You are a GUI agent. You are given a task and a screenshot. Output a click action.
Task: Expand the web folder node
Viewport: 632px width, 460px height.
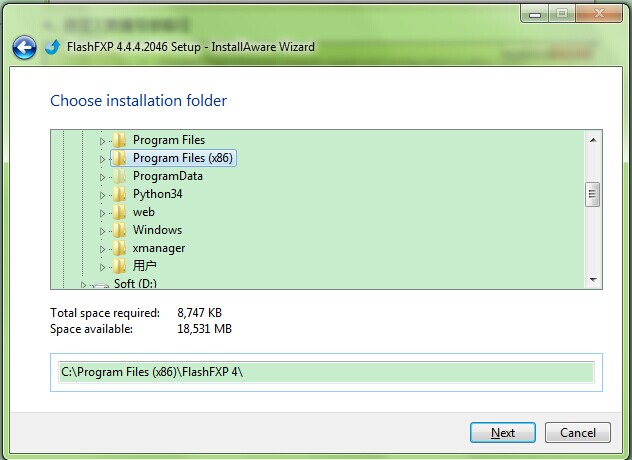point(102,213)
